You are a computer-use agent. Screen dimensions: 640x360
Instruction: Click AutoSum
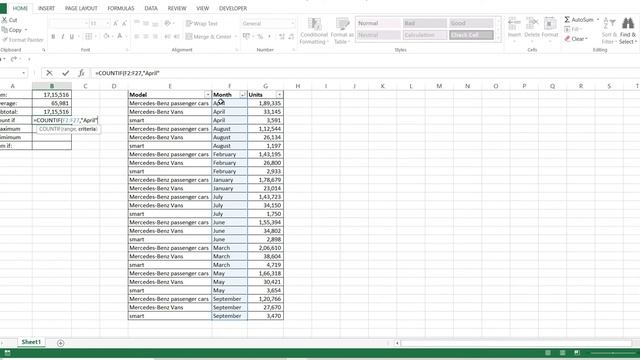(x=579, y=20)
